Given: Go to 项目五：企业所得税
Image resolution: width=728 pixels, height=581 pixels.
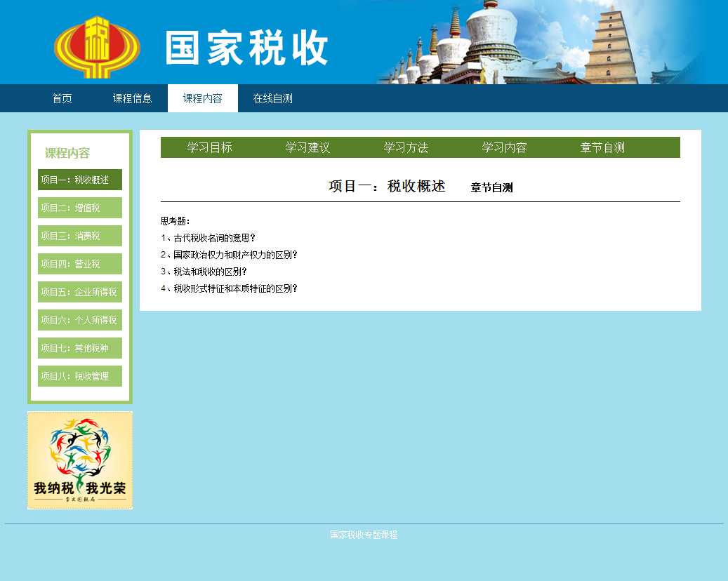Looking at the screenshot, I should tap(80, 292).
